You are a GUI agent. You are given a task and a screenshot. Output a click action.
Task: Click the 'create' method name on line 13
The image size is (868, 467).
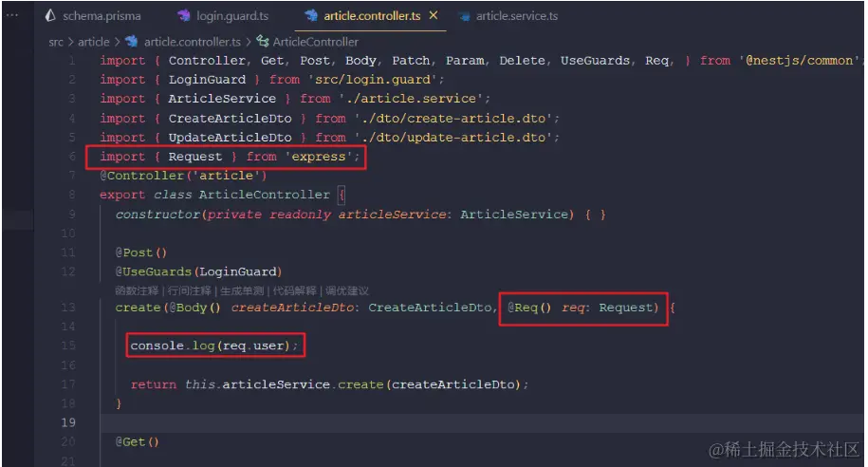138,308
